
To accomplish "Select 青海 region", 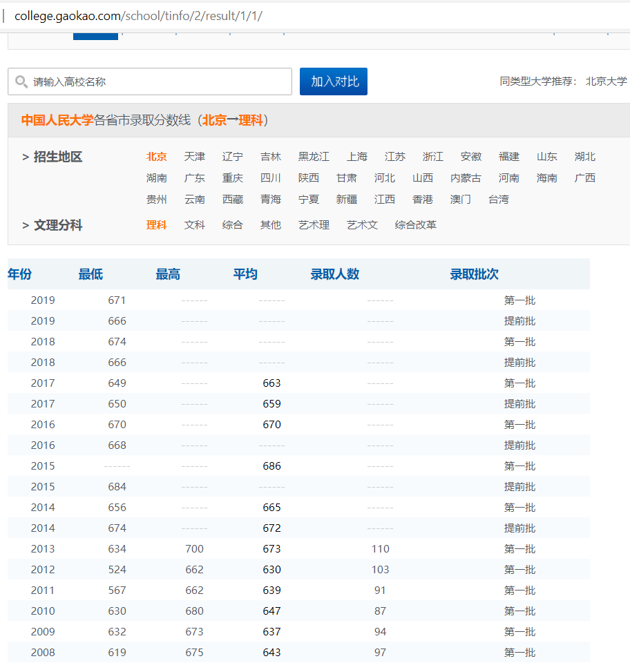I will 271,200.
